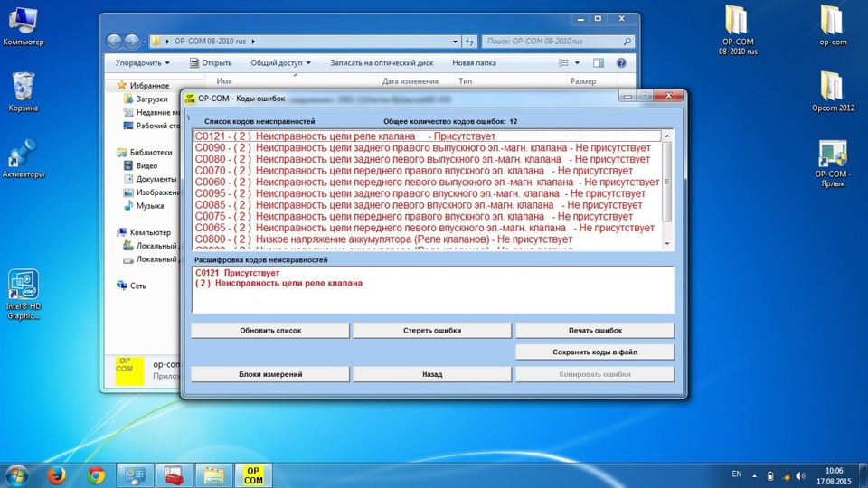
Task: Open the Упорядочить dropdown menu
Action: 142,63
